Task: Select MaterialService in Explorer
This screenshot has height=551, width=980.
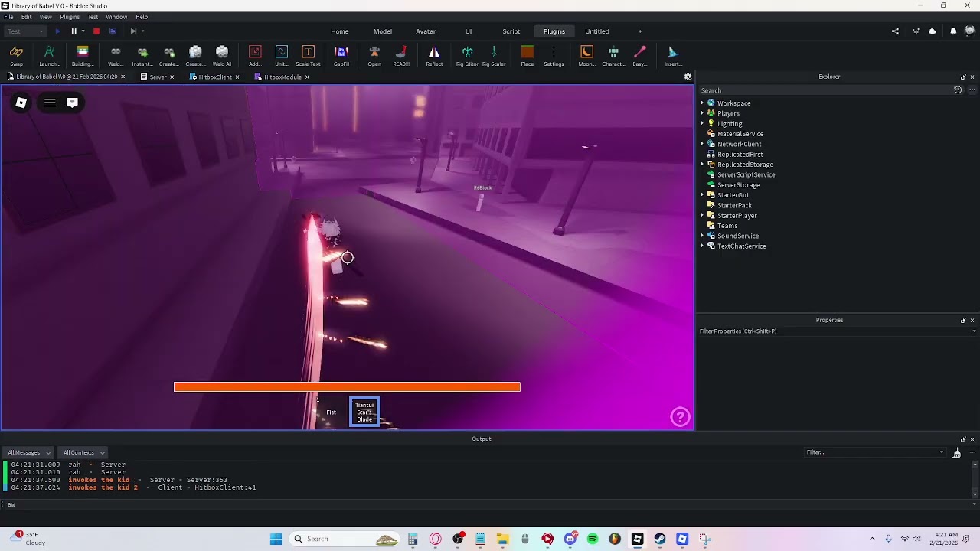Action: (740, 134)
